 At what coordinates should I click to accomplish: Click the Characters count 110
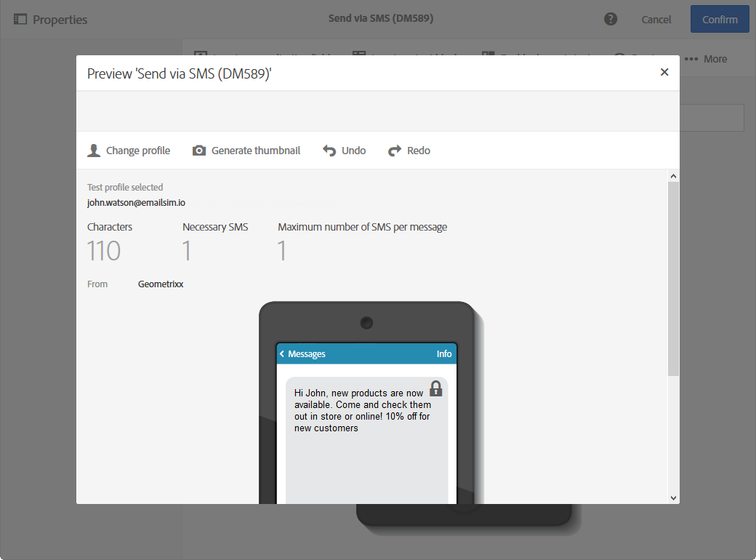104,251
